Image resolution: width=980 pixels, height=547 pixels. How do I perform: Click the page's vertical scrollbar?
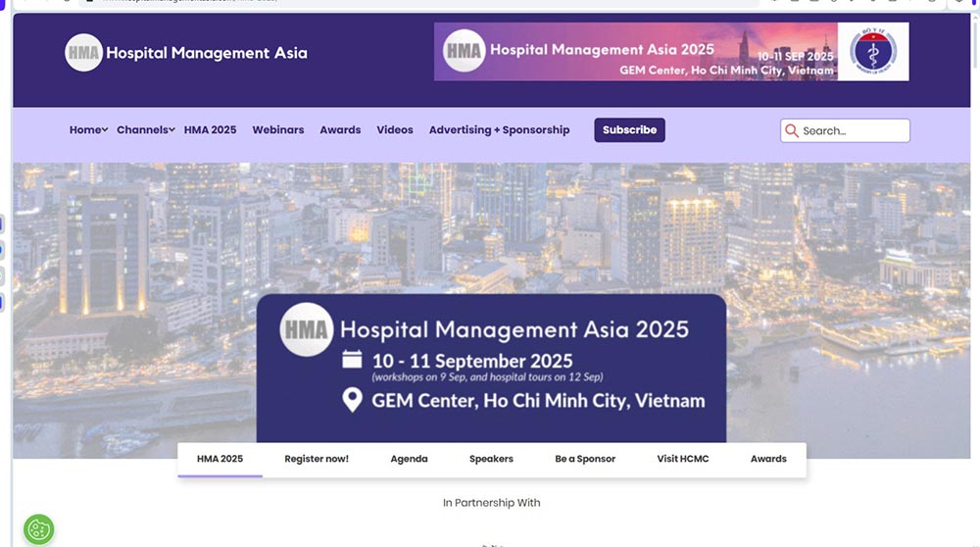click(976, 44)
